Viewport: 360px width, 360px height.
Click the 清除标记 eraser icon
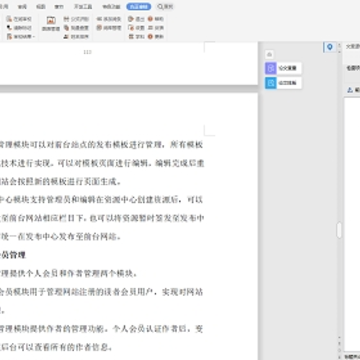pyautogui.click(x=9, y=28)
